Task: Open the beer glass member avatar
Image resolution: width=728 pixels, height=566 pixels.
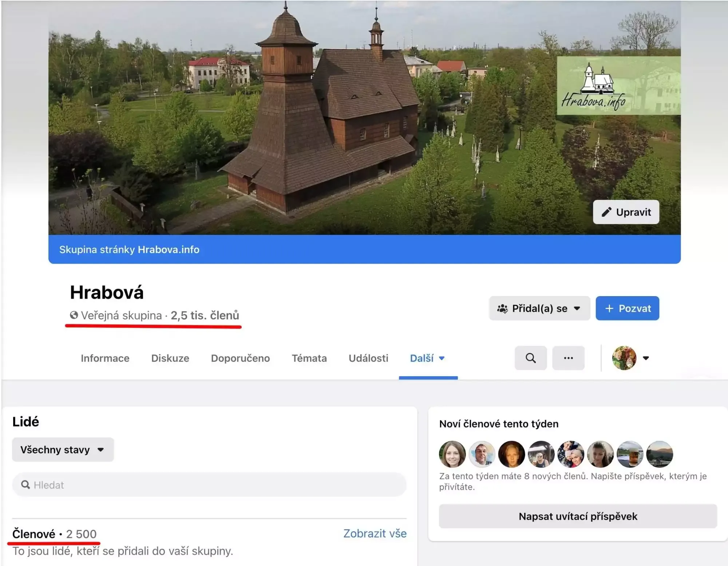Action: point(630,454)
